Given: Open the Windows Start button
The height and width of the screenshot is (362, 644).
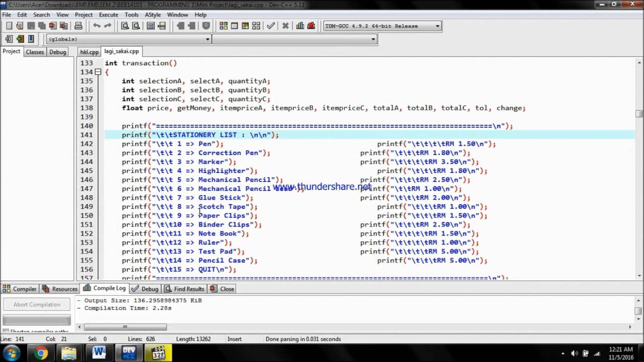Looking at the screenshot, I should [x=11, y=353].
